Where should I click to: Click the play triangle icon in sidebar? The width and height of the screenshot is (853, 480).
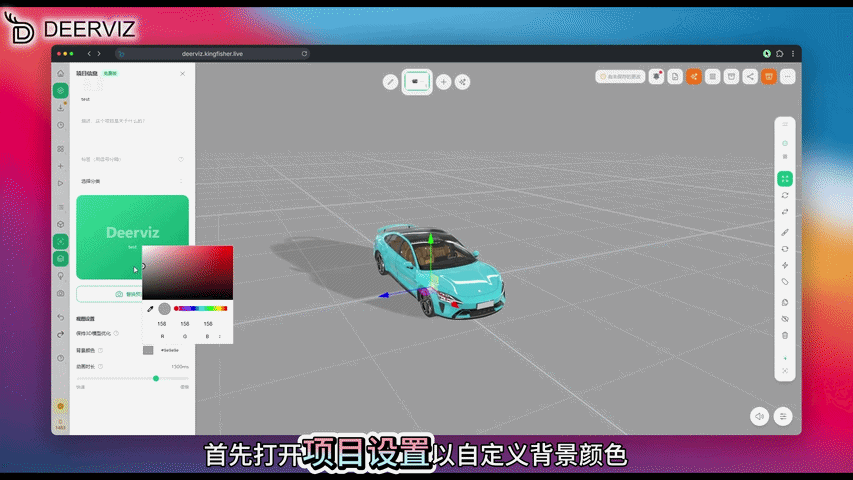[60, 183]
